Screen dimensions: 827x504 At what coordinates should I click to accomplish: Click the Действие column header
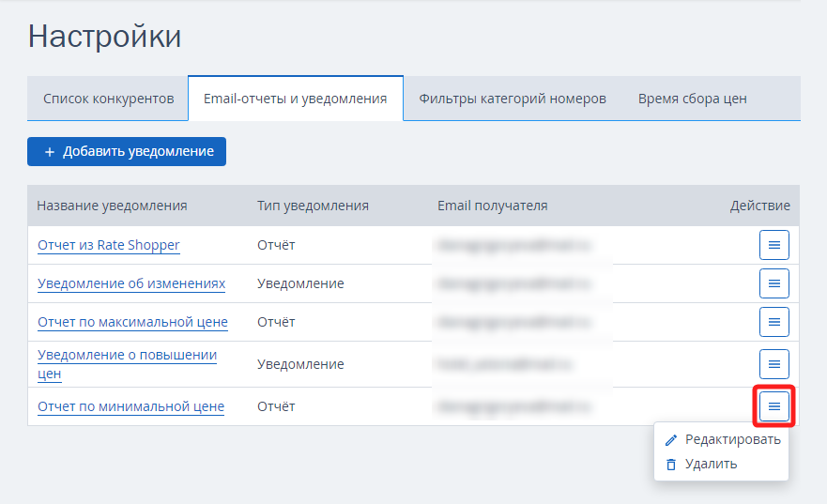760,206
